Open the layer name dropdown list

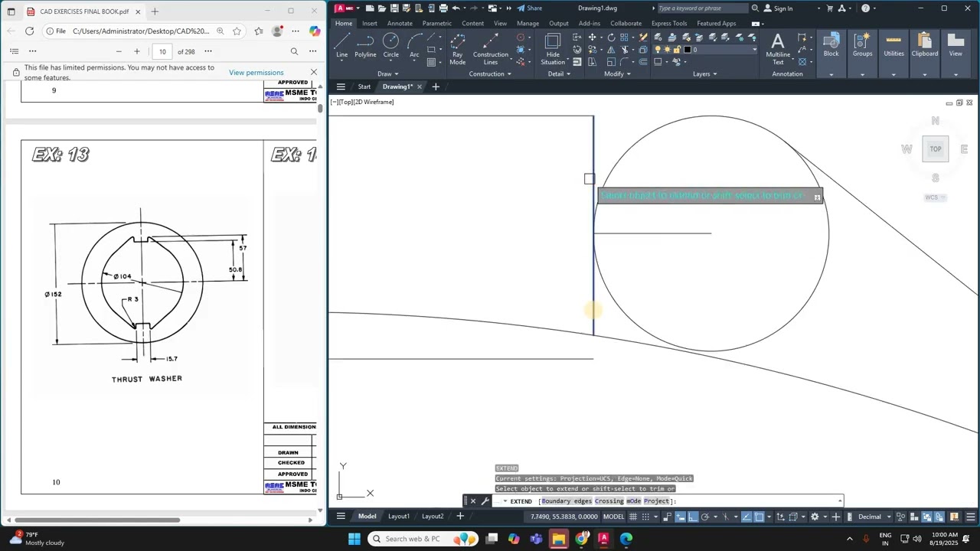(x=755, y=50)
